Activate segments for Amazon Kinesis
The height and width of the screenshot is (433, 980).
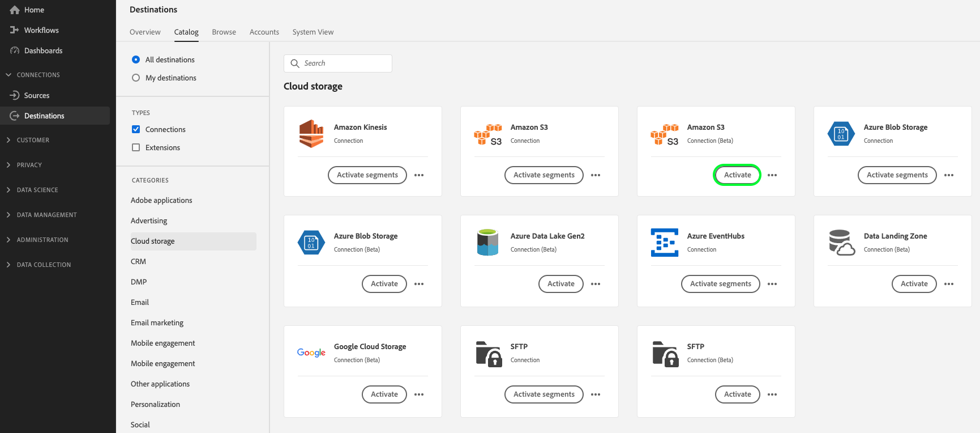(x=367, y=175)
